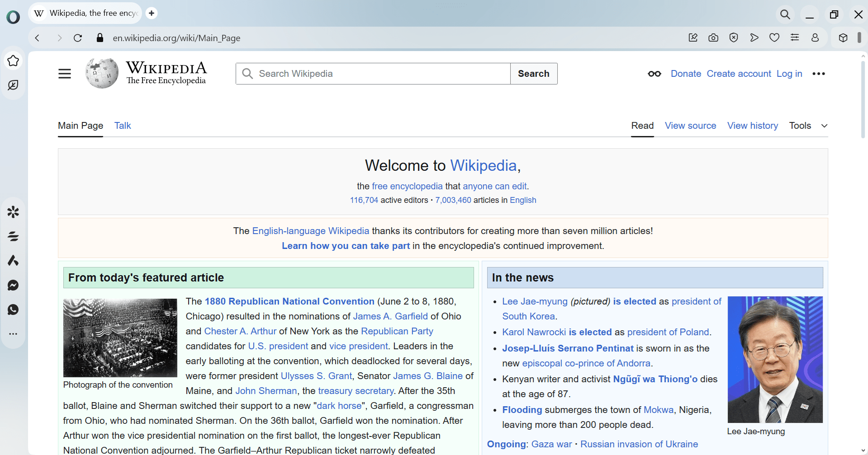Open the Opera browser menu logo
The height and width of the screenshot is (455, 868).
click(13, 17)
